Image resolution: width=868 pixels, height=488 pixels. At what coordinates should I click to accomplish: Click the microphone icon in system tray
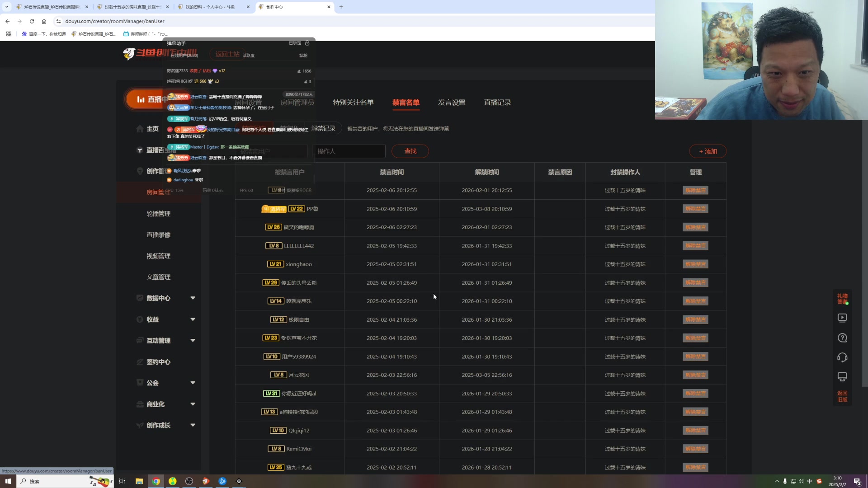pos(785,481)
